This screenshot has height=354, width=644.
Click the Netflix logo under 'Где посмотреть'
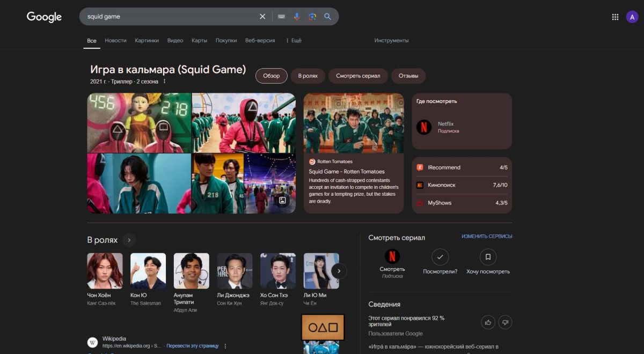click(424, 127)
